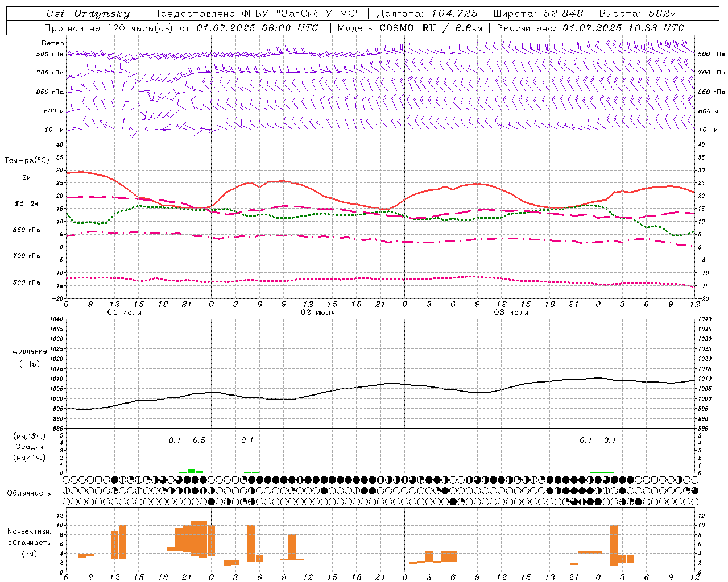Click the "Конвективн." convective cloud label

30,531
